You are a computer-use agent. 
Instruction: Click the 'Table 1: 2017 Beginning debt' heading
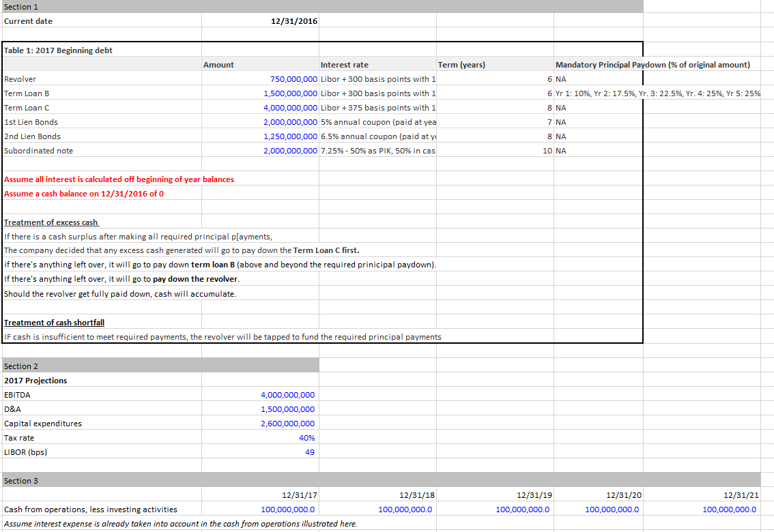[58, 50]
